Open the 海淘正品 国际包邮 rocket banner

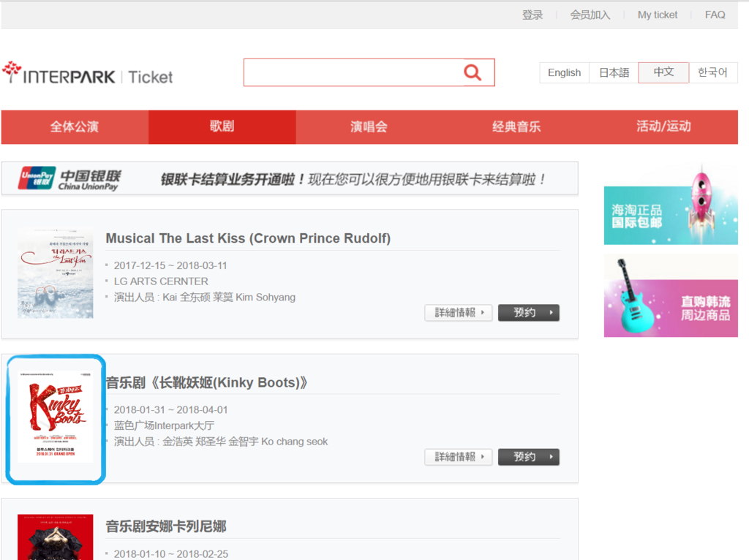click(671, 204)
